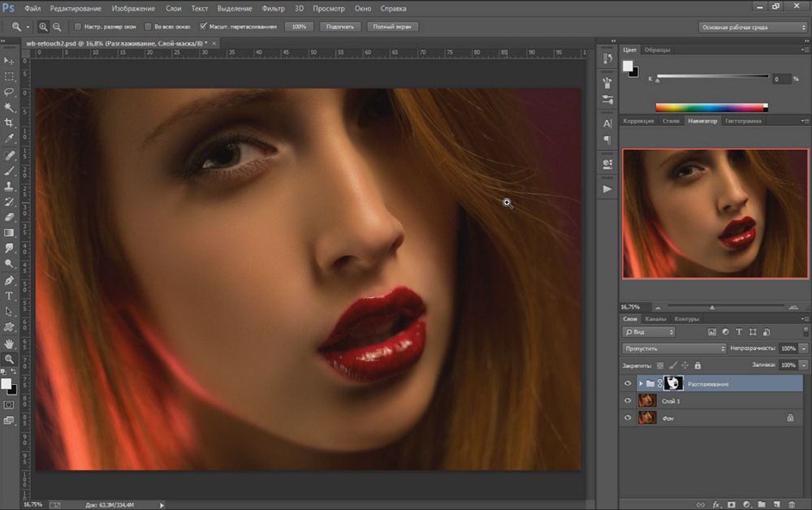Click the trash icon to delete layer

coord(792,504)
